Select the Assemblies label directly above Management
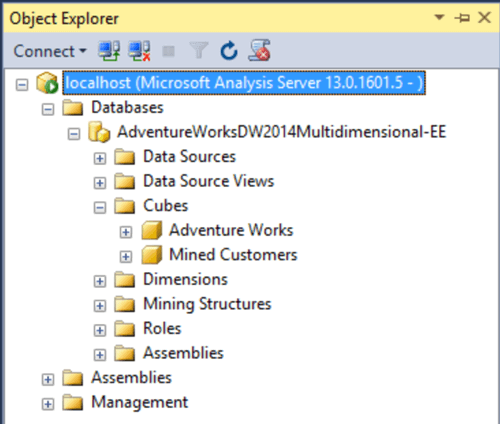This screenshot has width=500, height=424. pos(131,378)
